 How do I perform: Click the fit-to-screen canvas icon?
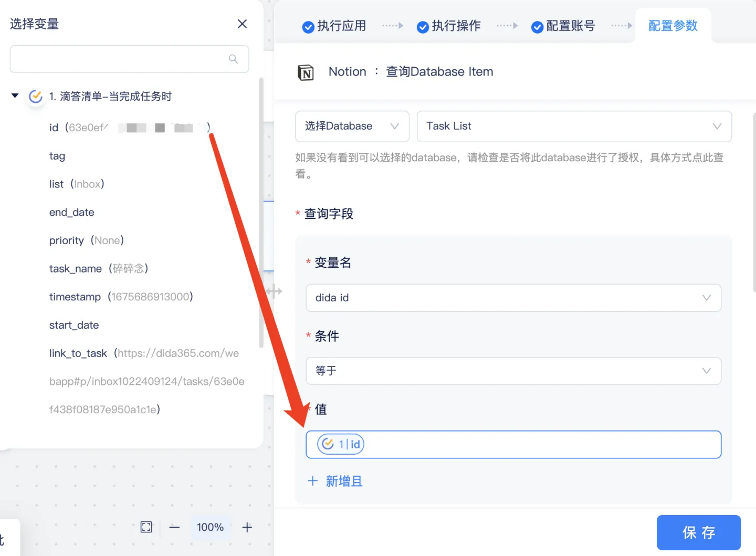(146, 527)
